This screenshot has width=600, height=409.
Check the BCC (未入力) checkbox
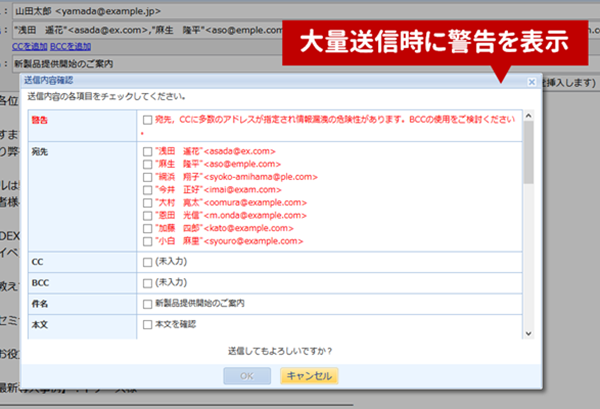[147, 283]
